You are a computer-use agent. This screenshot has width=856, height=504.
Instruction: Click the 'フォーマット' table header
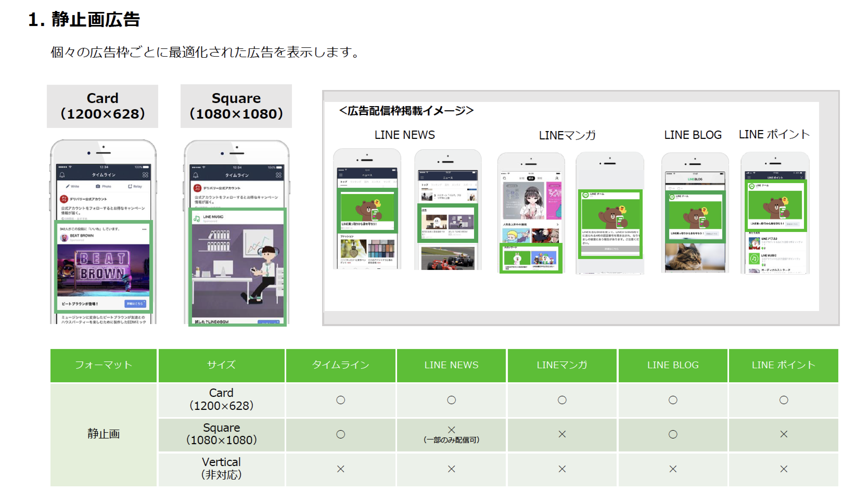click(x=104, y=365)
